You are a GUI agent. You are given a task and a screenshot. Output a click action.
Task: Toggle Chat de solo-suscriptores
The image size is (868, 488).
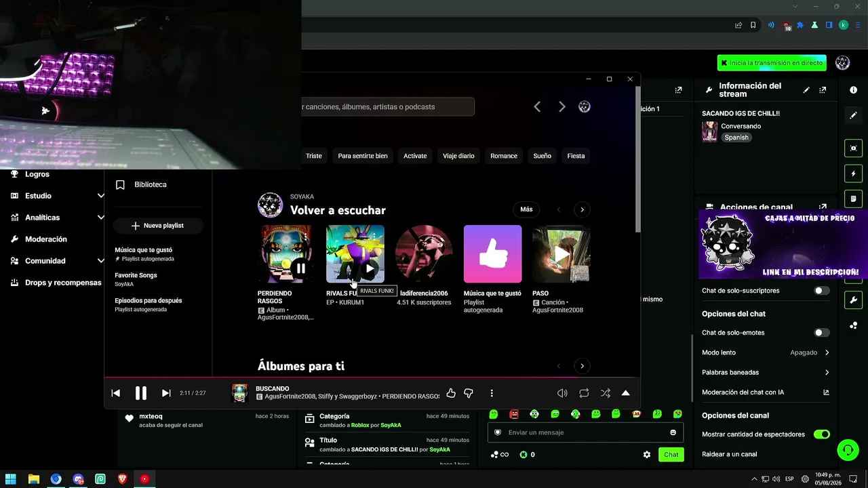[822, 291]
